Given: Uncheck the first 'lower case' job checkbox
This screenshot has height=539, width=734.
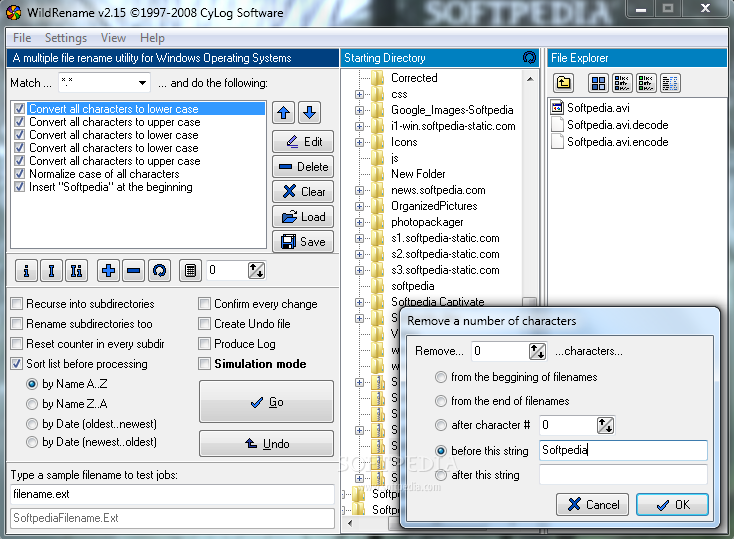Looking at the screenshot, I should (19, 109).
